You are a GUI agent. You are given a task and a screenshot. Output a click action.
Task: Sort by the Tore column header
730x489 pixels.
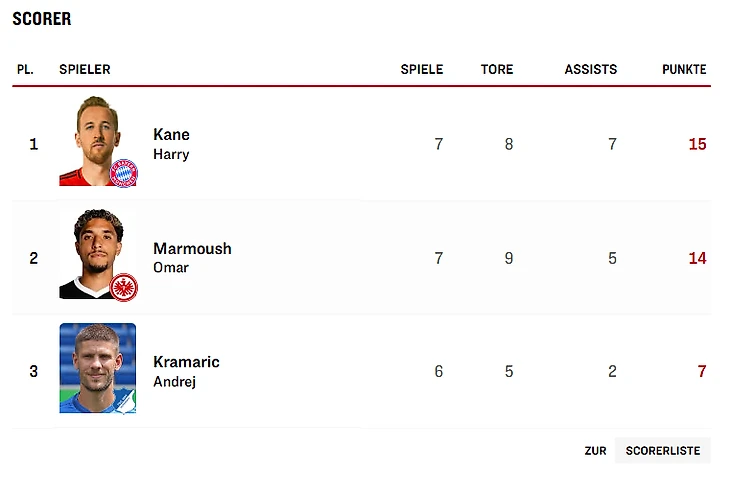496,70
